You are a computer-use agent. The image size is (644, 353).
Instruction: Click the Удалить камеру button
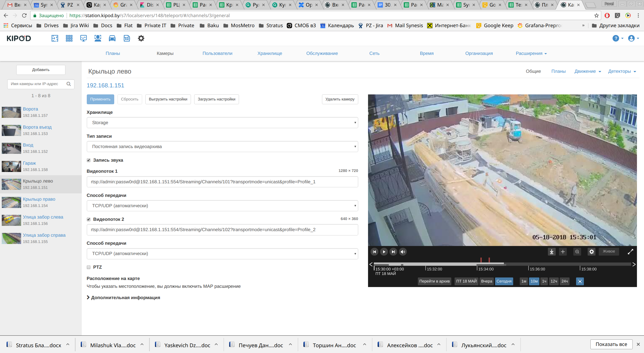click(x=340, y=99)
